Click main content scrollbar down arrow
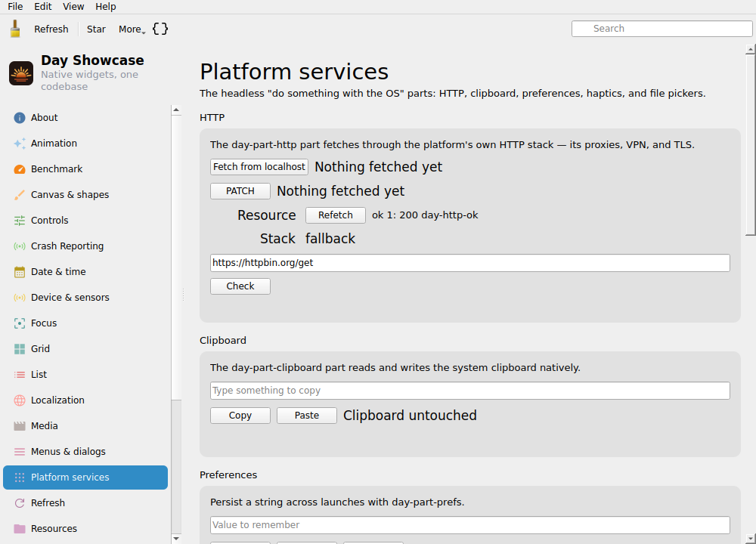 750,539
